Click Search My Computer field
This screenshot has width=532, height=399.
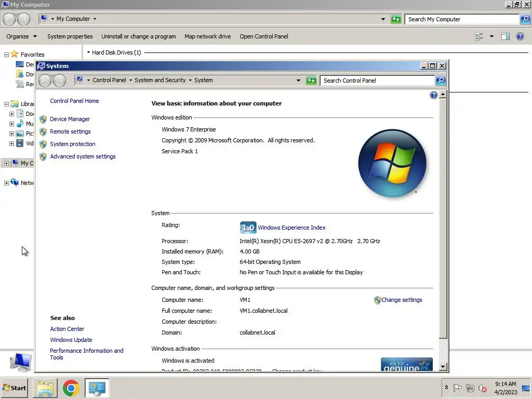[x=462, y=19]
